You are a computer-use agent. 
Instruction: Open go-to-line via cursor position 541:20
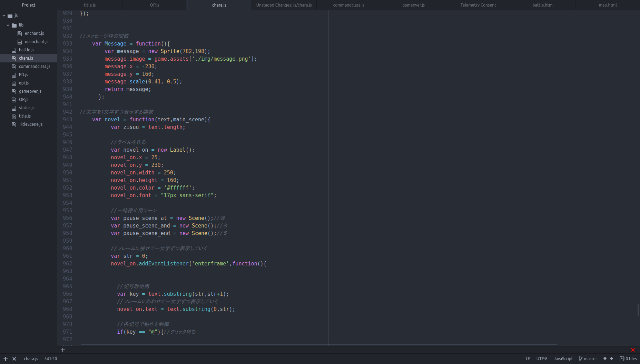click(51, 359)
